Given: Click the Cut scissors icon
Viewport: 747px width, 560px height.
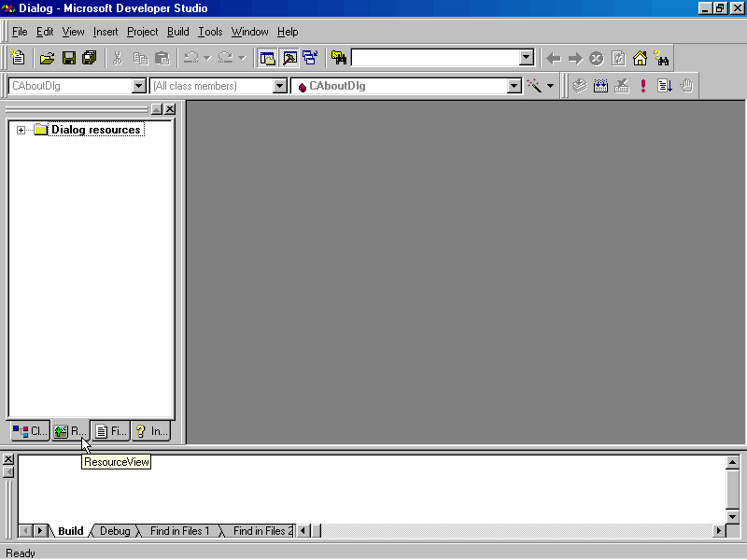Looking at the screenshot, I should (118, 58).
